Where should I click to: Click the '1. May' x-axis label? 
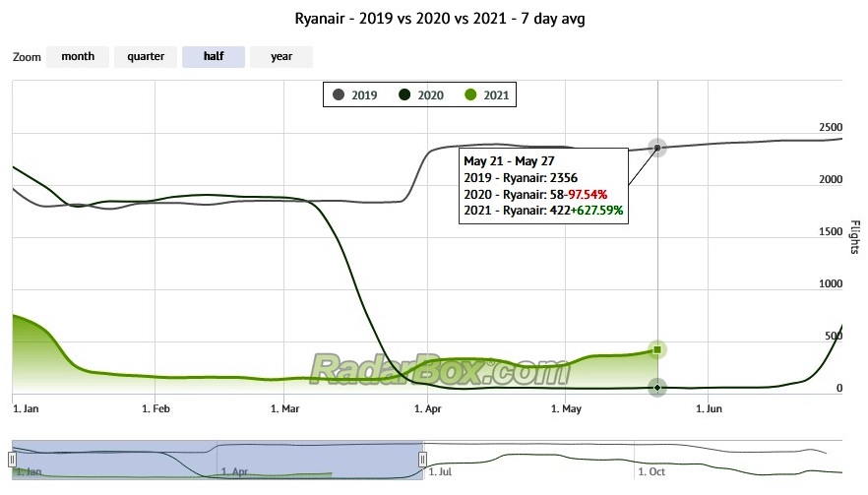tap(566, 408)
